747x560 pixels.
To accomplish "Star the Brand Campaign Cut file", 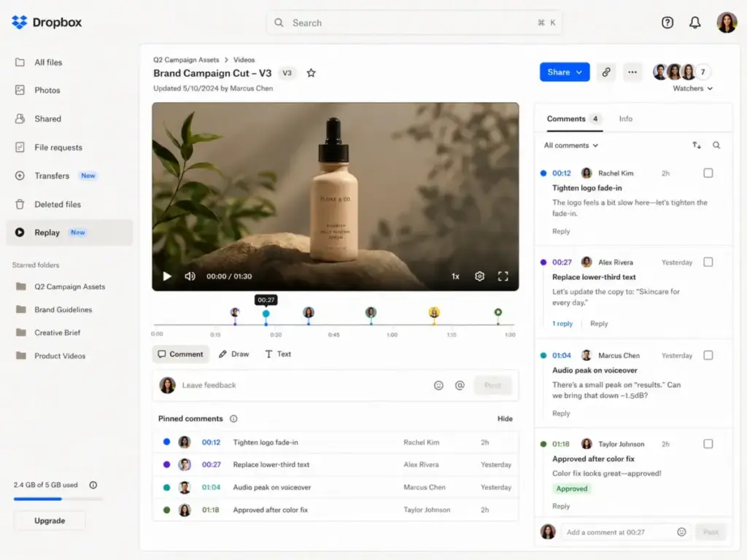I will (x=311, y=73).
